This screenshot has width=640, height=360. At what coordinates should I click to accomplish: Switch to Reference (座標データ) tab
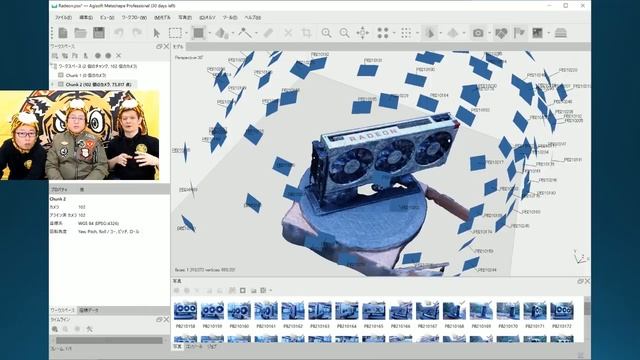[x=89, y=310]
